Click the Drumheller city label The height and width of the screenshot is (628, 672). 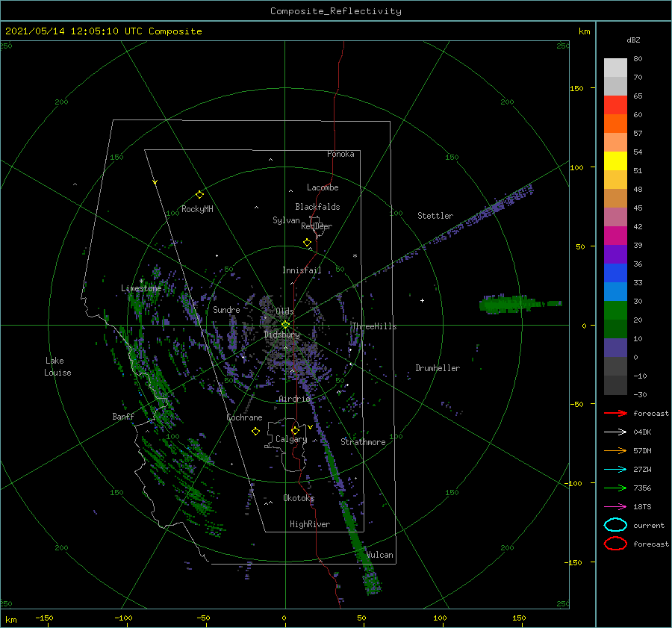[x=438, y=368]
